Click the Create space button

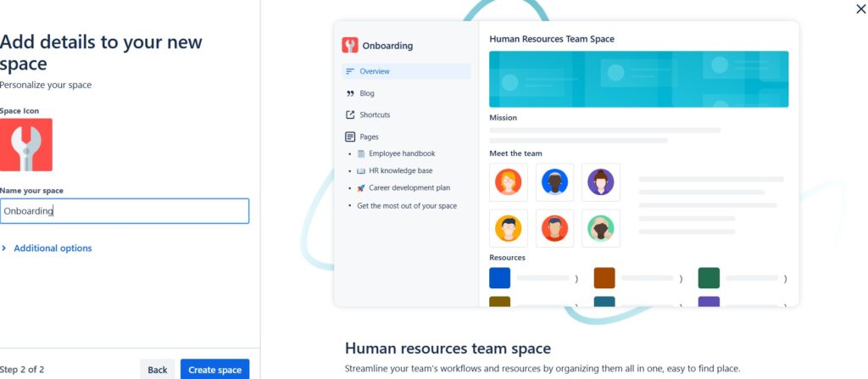[x=214, y=370]
